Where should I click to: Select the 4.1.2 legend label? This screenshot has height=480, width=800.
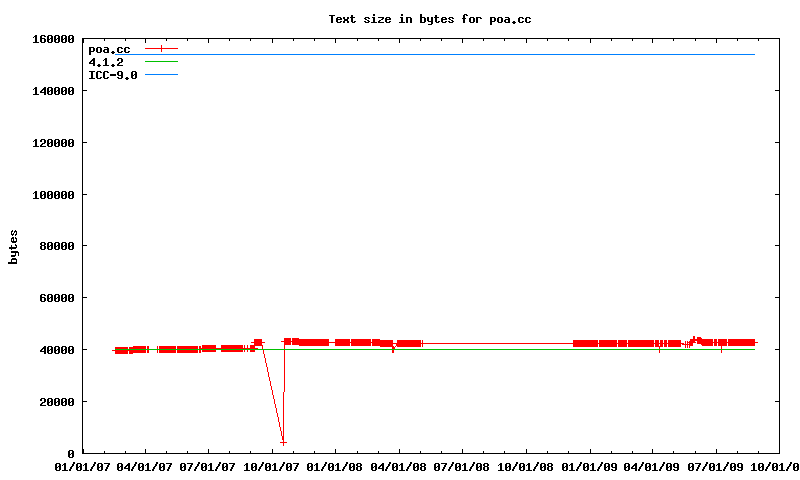[x=106, y=62]
